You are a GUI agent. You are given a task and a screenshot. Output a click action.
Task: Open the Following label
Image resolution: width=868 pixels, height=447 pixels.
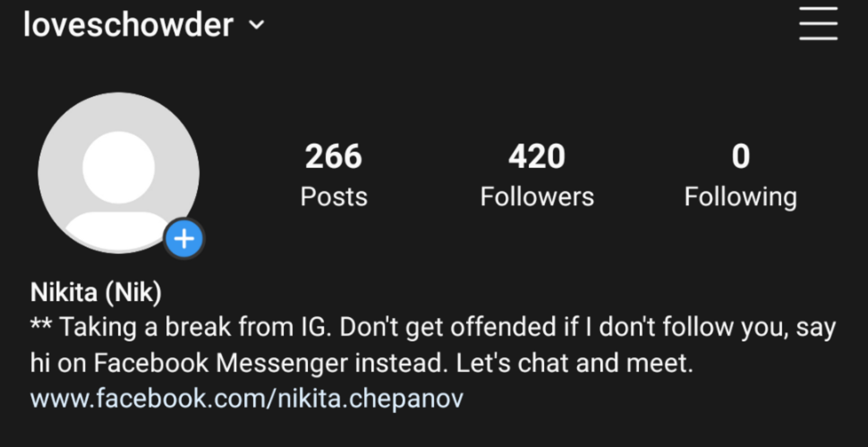click(741, 198)
